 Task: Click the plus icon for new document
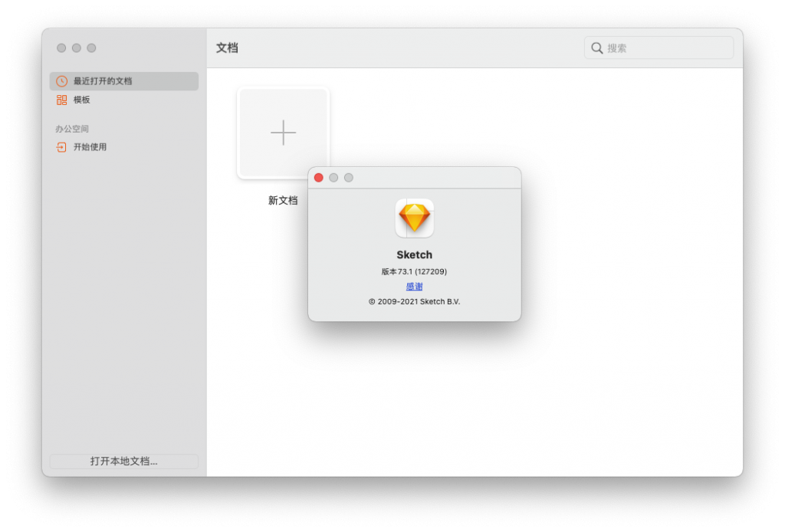[284, 133]
